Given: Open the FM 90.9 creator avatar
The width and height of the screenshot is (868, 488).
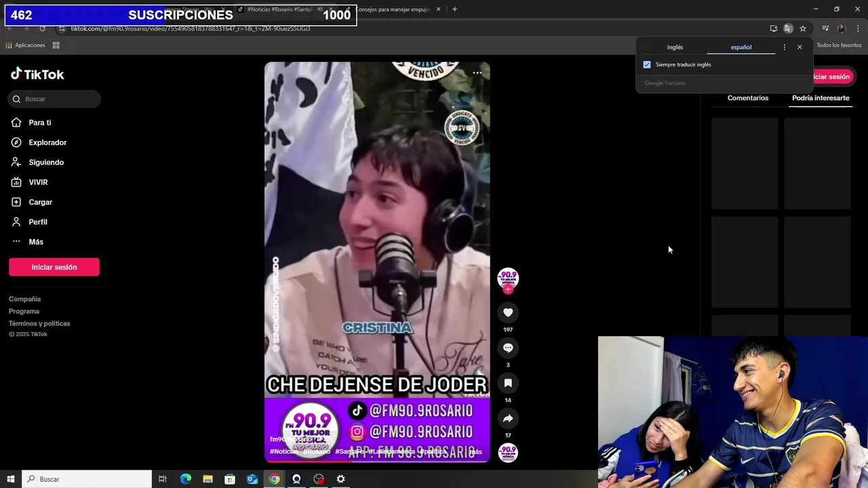Looking at the screenshot, I should 508,278.
